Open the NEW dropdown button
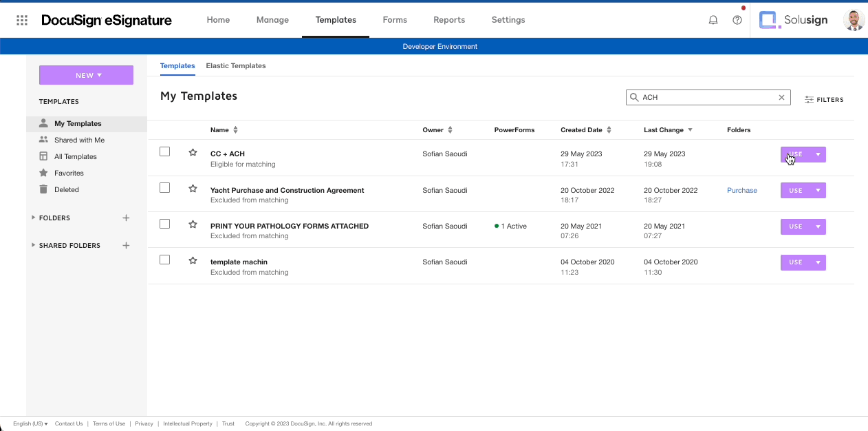 (x=86, y=75)
